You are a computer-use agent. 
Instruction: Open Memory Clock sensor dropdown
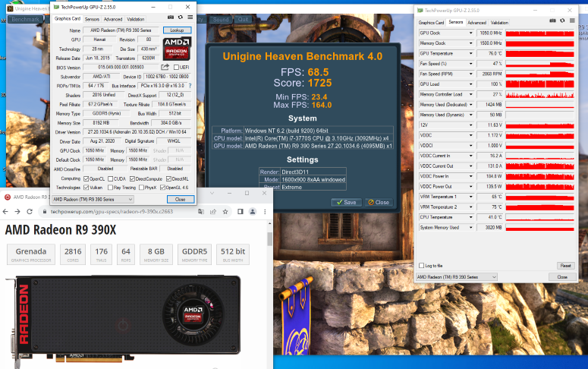point(471,43)
